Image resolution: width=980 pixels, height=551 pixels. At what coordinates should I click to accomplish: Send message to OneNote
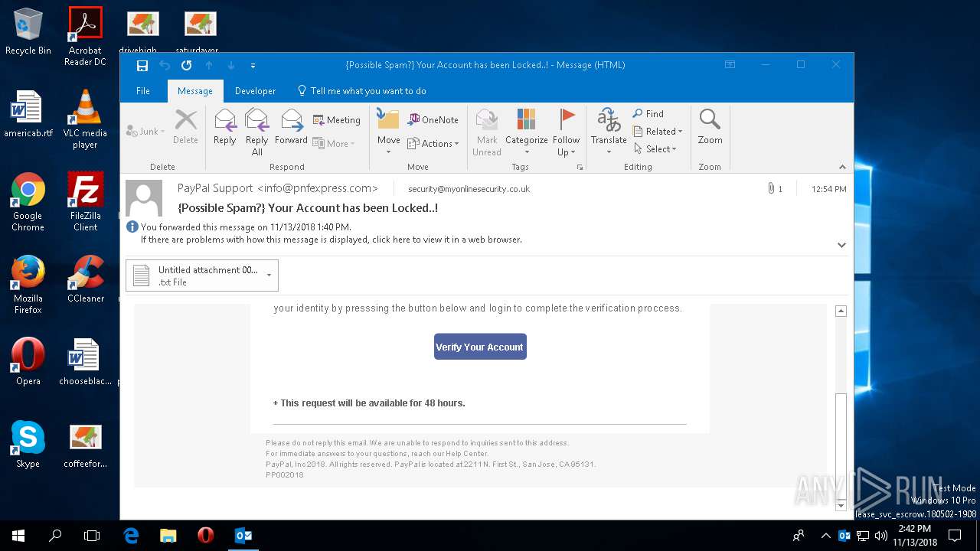pyautogui.click(x=433, y=120)
